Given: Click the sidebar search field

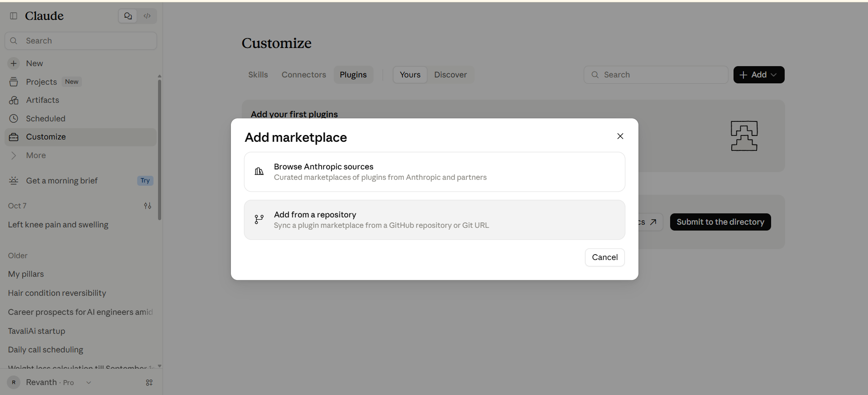Looking at the screenshot, I should (x=81, y=41).
